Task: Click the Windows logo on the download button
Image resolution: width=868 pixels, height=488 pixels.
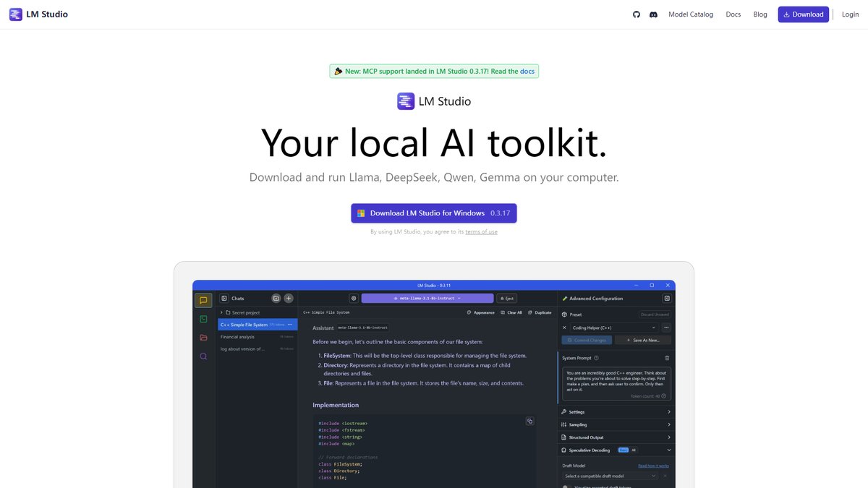Action: point(361,213)
